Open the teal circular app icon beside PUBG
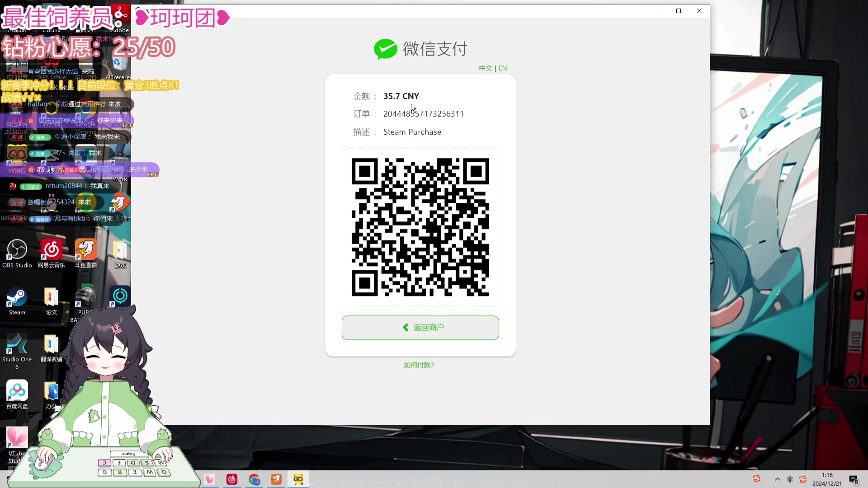Image resolution: width=868 pixels, height=488 pixels. [x=120, y=296]
